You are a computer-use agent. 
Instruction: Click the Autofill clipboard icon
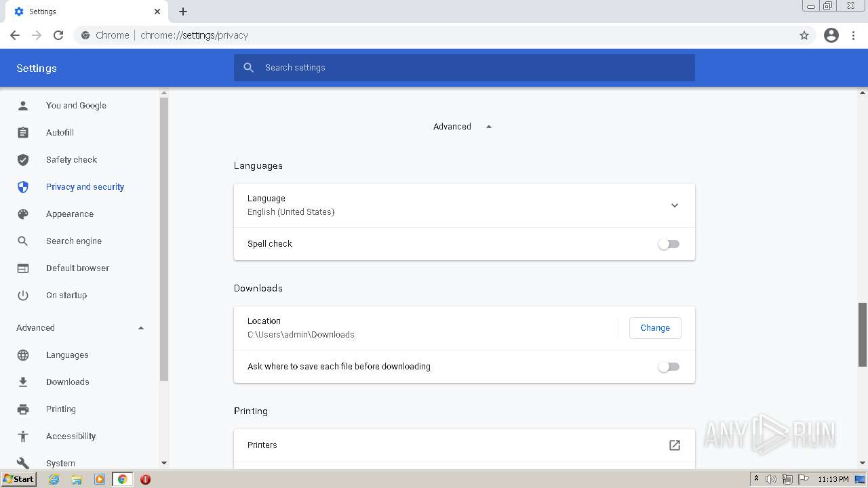(x=23, y=132)
